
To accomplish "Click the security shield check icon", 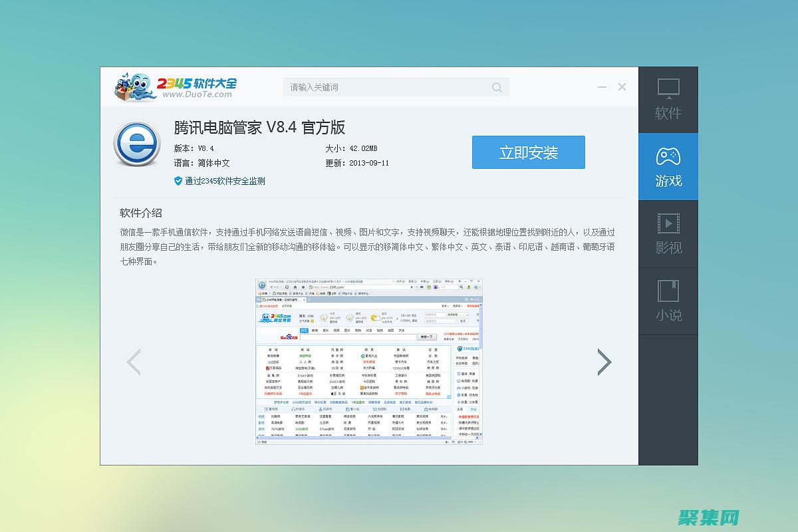I will coord(178,181).
